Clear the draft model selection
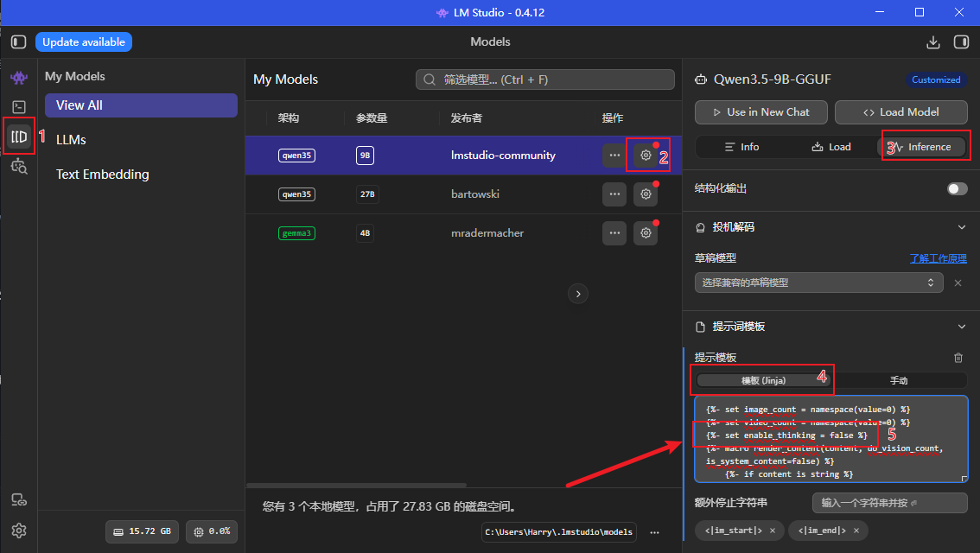 click(958, 283)
